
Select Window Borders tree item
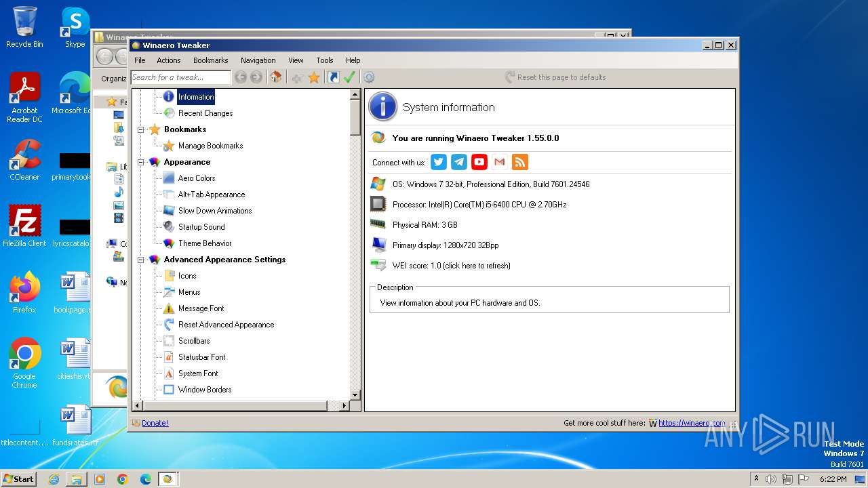205,390
